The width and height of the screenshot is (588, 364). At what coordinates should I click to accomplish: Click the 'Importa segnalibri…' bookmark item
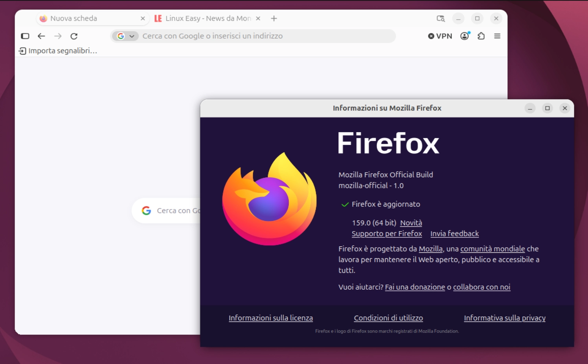click(x=58, y=51)
